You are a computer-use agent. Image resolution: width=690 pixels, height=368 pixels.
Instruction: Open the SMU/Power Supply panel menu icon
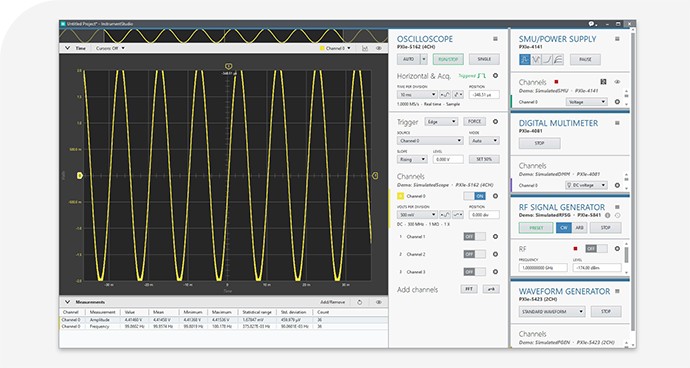pos(617,39)
